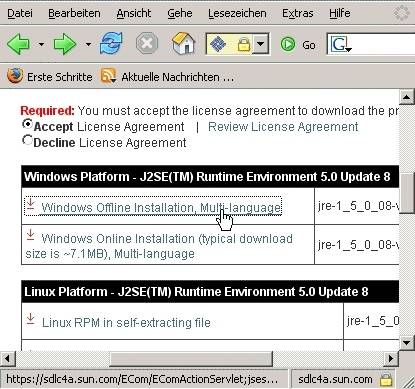Download Linux RPM in self-extracting file
415x389 pixels.
[126, 322]
